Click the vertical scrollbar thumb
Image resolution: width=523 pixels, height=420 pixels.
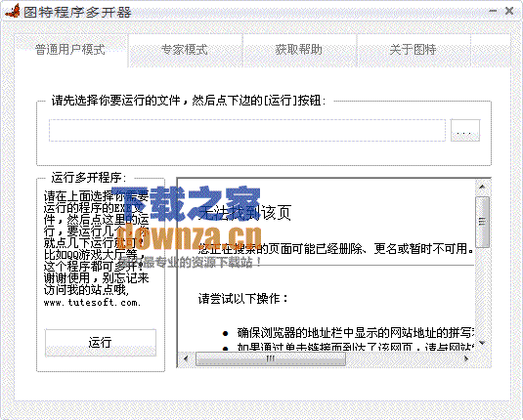tap(482, 222)
